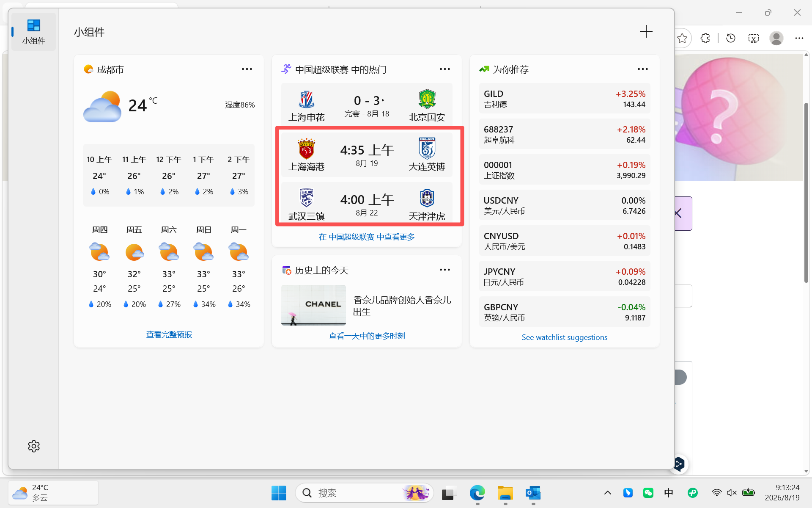Viewport: 812px width, 508px height.
Task: Show hidden tray icons chevron
Action: [x=607, y=492]
